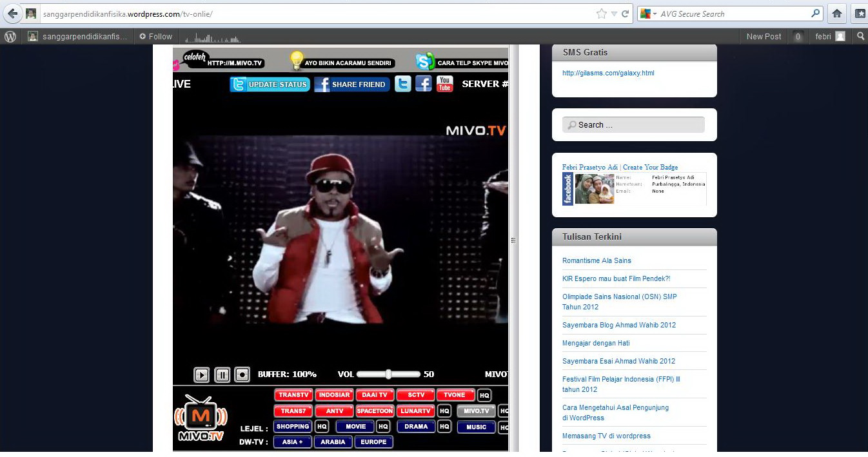This screenshot has height=457, width=868.
Task: Open the Romantisme Ala Sains post
Action: click(x=597, y=261)
